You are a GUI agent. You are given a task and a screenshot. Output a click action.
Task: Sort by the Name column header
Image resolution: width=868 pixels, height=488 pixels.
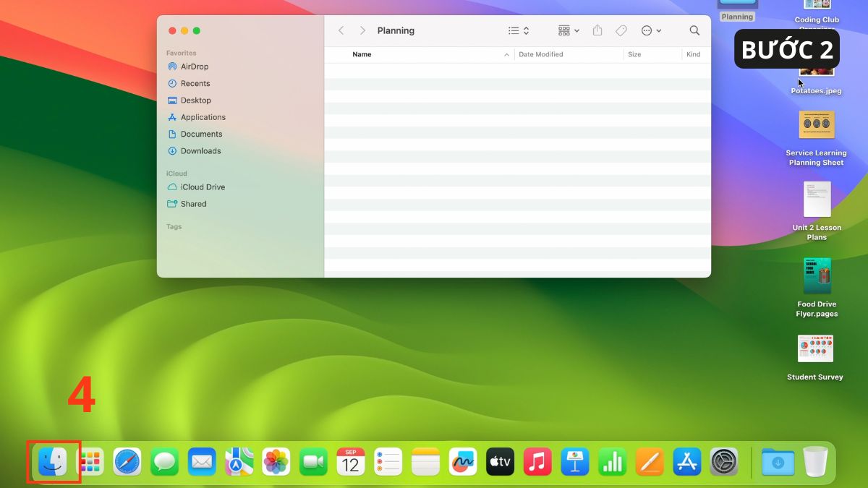(362, 54)
